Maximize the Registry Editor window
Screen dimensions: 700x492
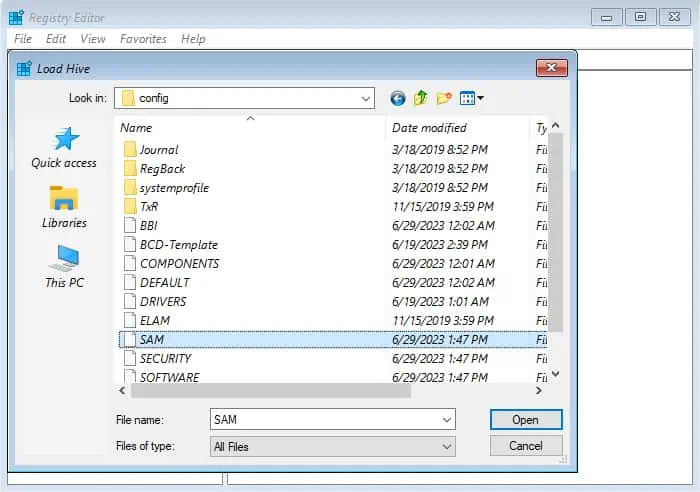(640, 17)
